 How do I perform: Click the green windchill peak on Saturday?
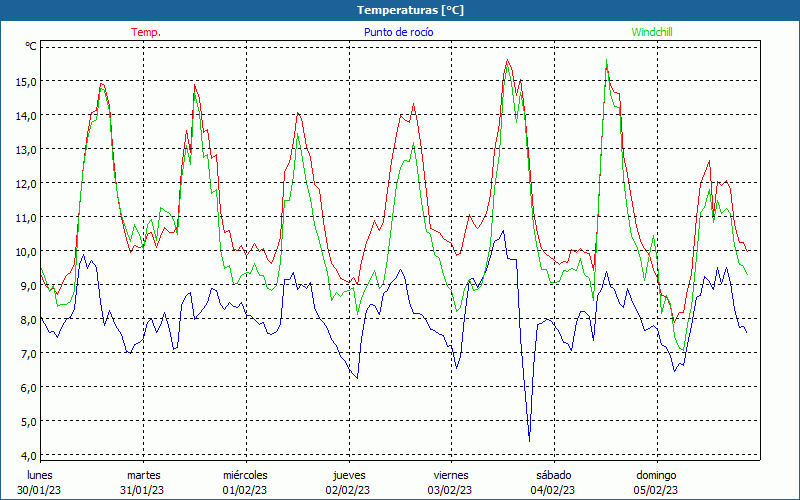(x=606, y=60)
